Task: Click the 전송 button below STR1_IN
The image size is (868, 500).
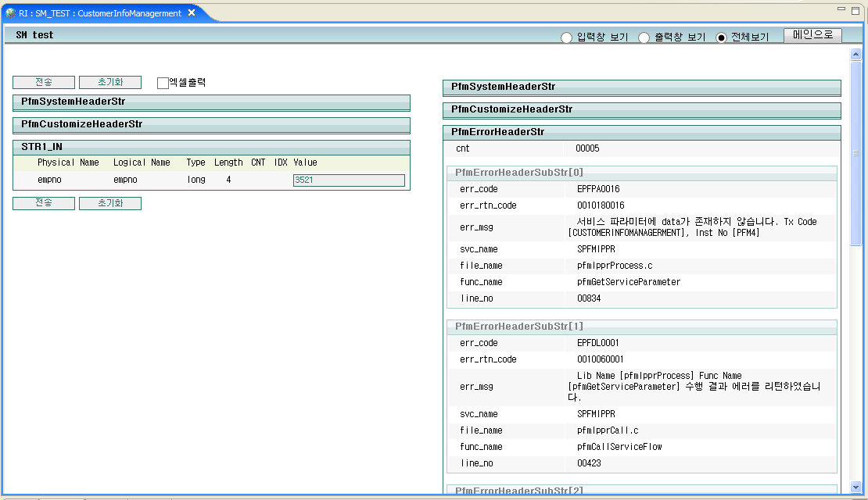Action: pyautogui.click(x=43, y=202)
